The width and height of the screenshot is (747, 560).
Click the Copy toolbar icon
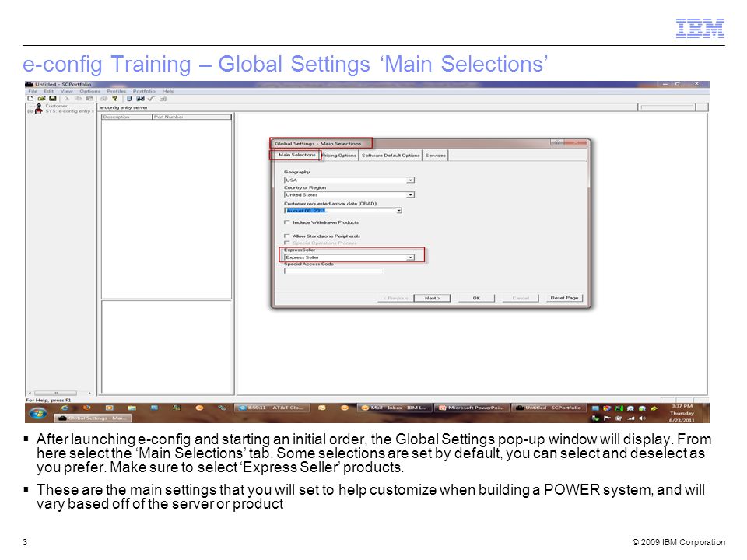(x=78, y=99)
